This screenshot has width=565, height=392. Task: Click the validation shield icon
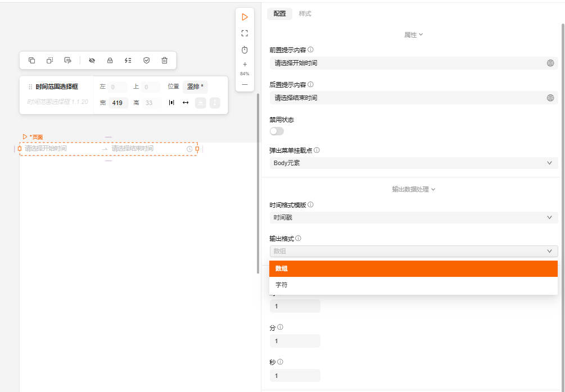146,60
